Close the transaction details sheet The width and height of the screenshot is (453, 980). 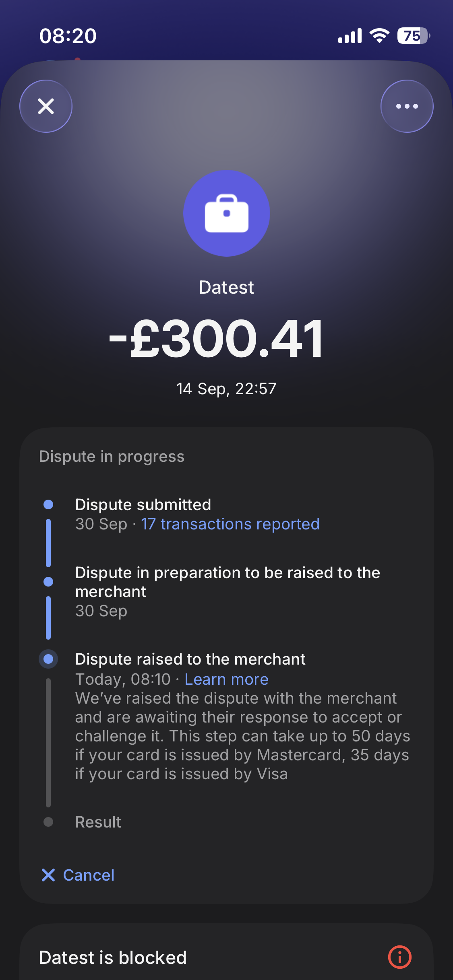pyautogui.click(x=46, y=106)
